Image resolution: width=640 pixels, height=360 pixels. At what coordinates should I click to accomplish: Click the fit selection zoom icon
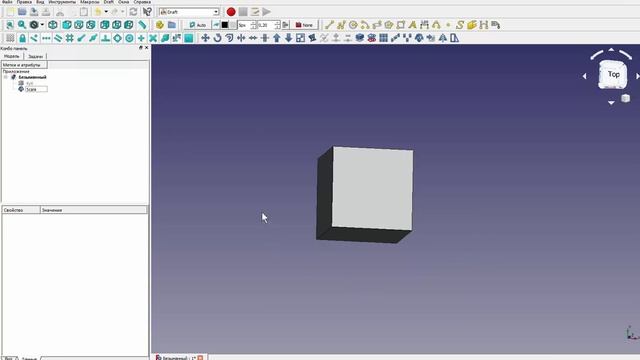point(22,25)
